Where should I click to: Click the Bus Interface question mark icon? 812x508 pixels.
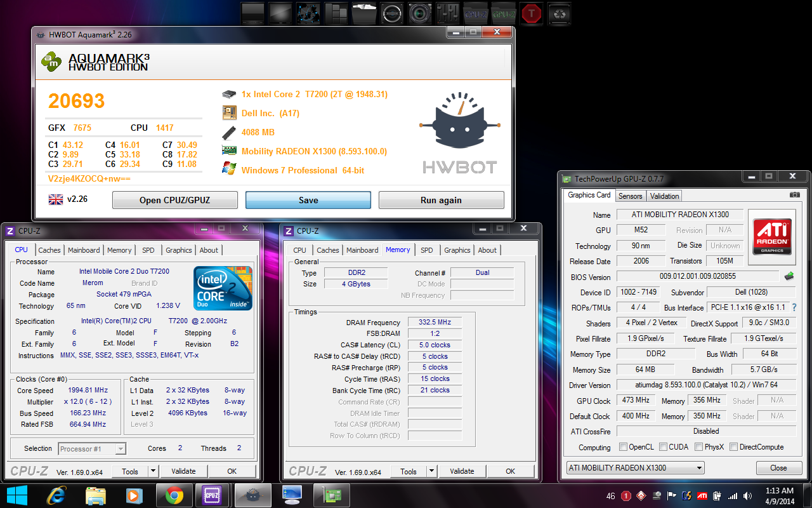pyautogui.click(x=794, y=308)
